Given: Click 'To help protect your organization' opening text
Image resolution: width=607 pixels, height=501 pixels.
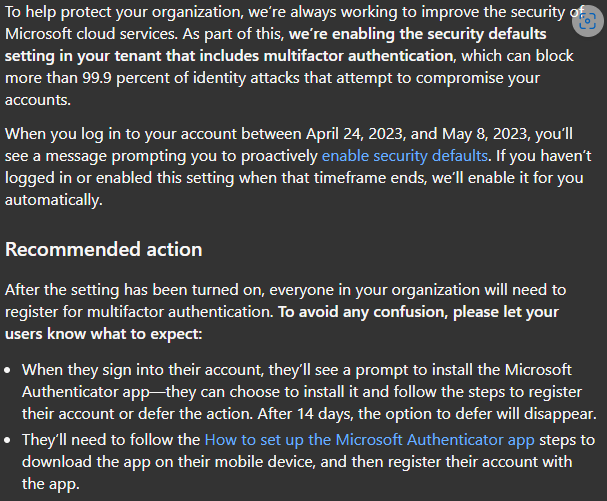Looking at the screenshot, I should click(123, 12).
